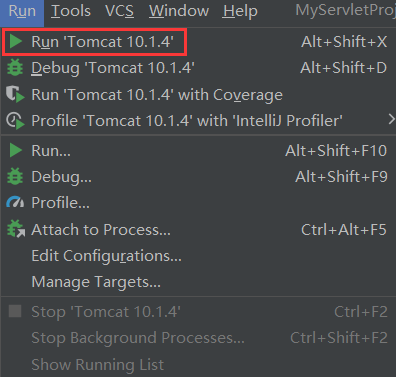Click the clock profiler icon beside Profile 'Tomcat 10.1.4'
This screenshot has height=377, width=396.
pos(15,121)
